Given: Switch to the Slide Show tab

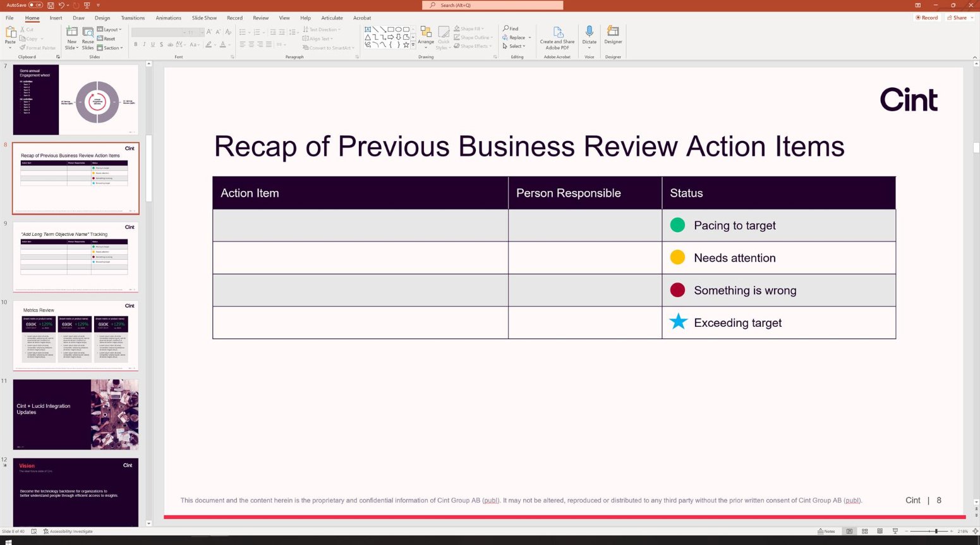Looking at the screenshot, I should (204, 18).
